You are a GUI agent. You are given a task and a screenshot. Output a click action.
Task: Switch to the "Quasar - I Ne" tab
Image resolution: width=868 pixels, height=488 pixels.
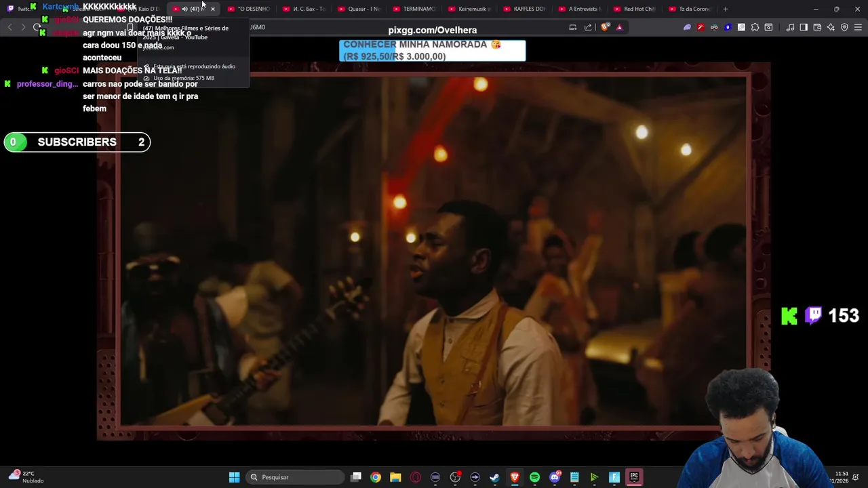point(359,9)
